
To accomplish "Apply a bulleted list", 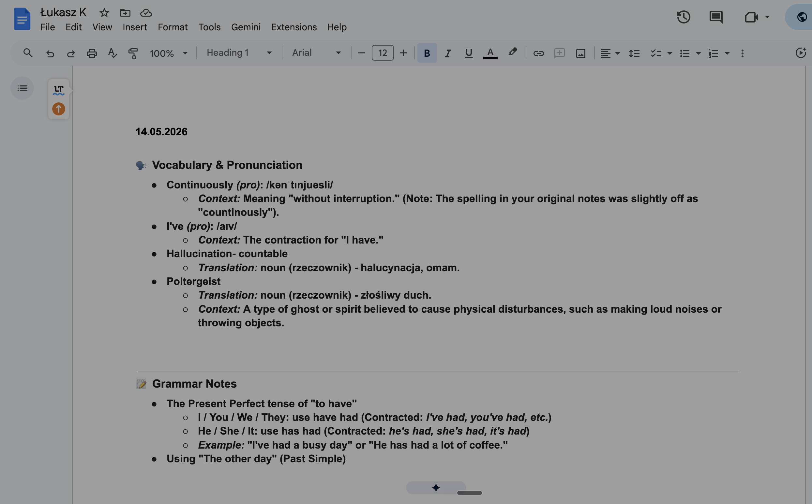I will click(685, 53).
